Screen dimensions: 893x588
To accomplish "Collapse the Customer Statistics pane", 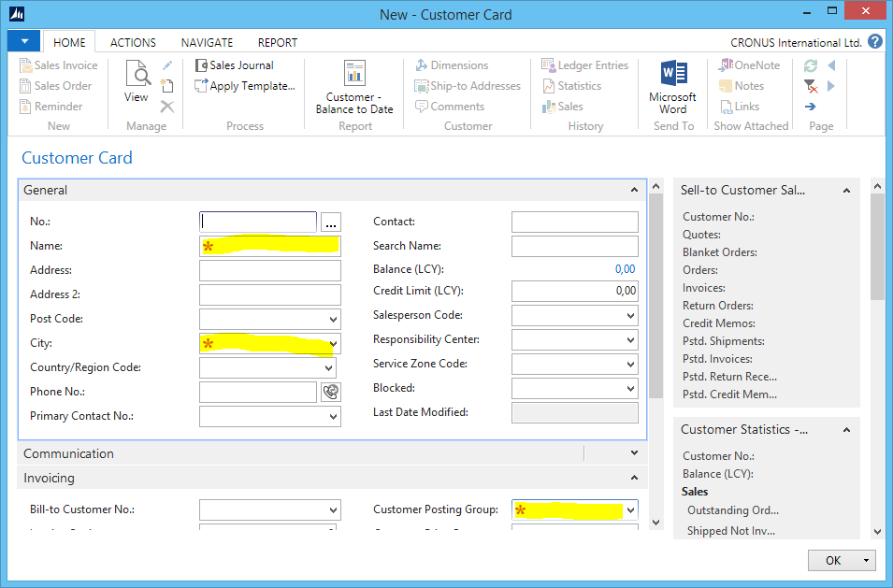I will coord(847,430).
